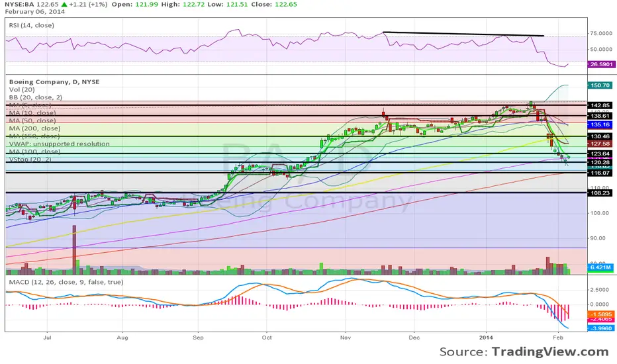Viewport: 617px width, 364px height.
Task: Click the red 127.58 price tag
Action: click(600, 144)
